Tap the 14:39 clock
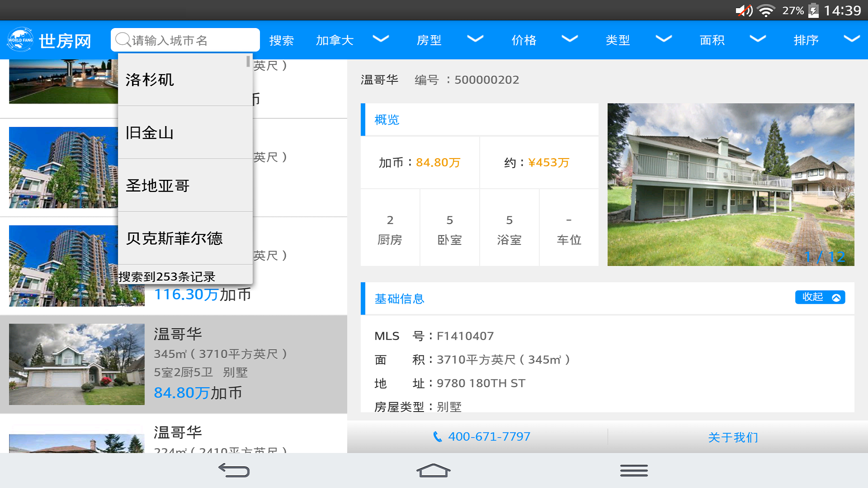Viewport: 868px width, 488px height. tap(842, 10)
